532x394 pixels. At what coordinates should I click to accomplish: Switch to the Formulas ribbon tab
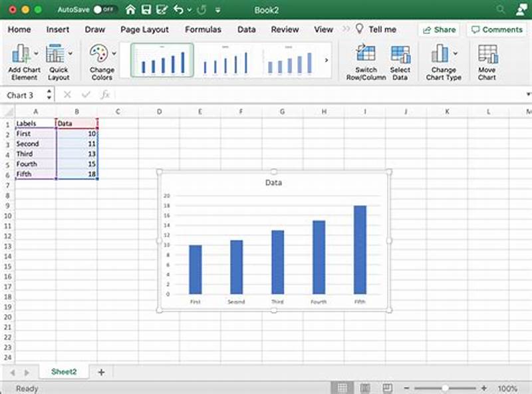[x=203, y=29]
